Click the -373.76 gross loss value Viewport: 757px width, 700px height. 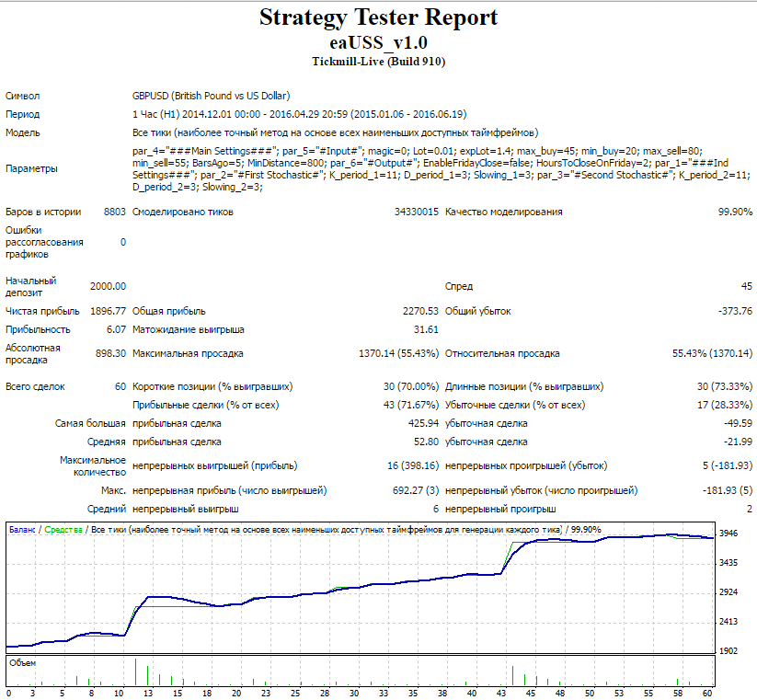[x=735, y=311]
